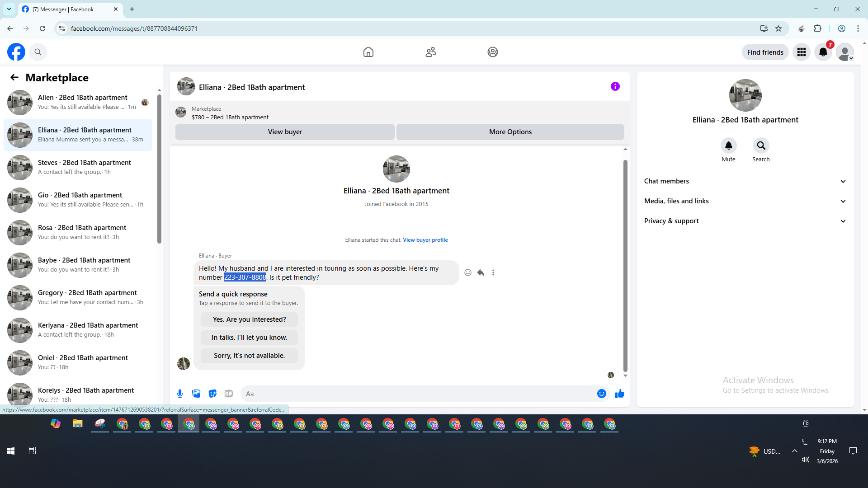Expand Media, files and links section
The image size is (868, 488).
[745, 201]
